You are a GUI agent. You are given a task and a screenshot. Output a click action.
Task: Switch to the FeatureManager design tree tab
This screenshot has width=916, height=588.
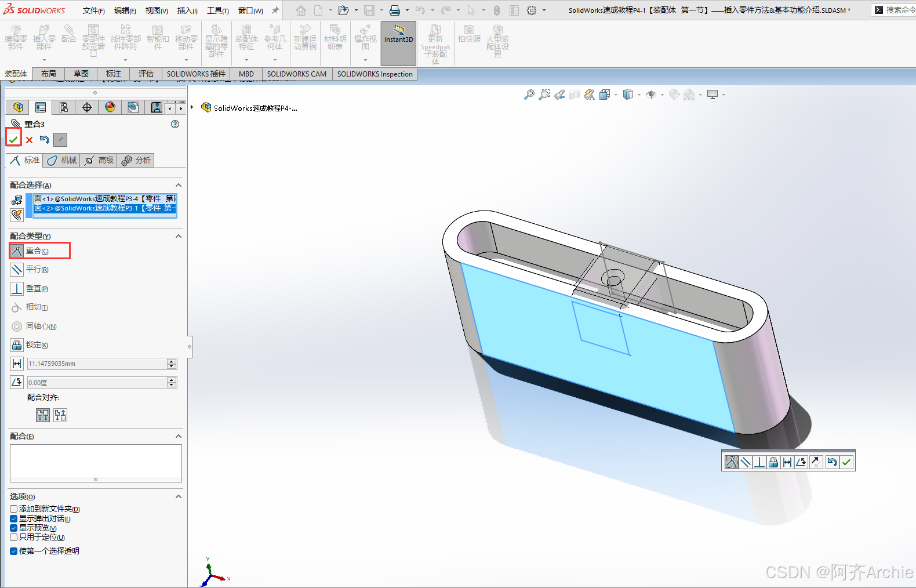pos(17,107)
